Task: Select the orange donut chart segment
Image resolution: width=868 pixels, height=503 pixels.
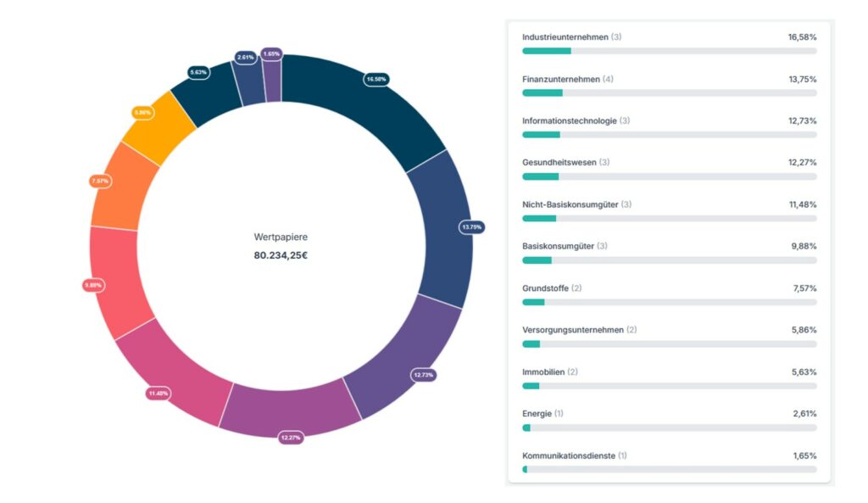Action: coord(124,188)
